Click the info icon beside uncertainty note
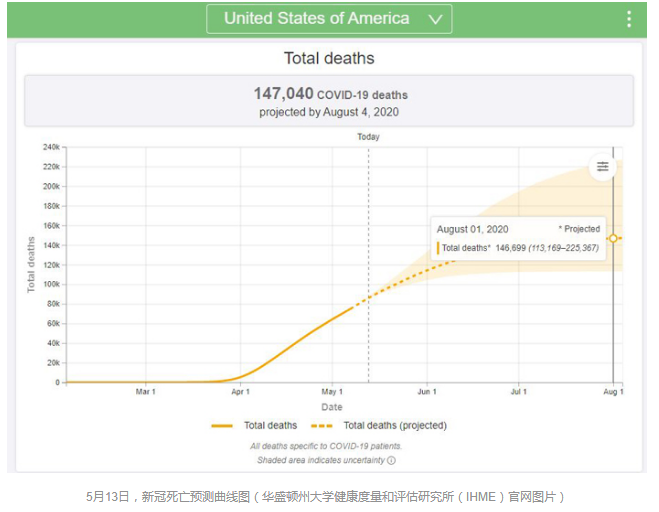Image resolution: width=659 pixels, height=512 pixels. tap(391, 461)
